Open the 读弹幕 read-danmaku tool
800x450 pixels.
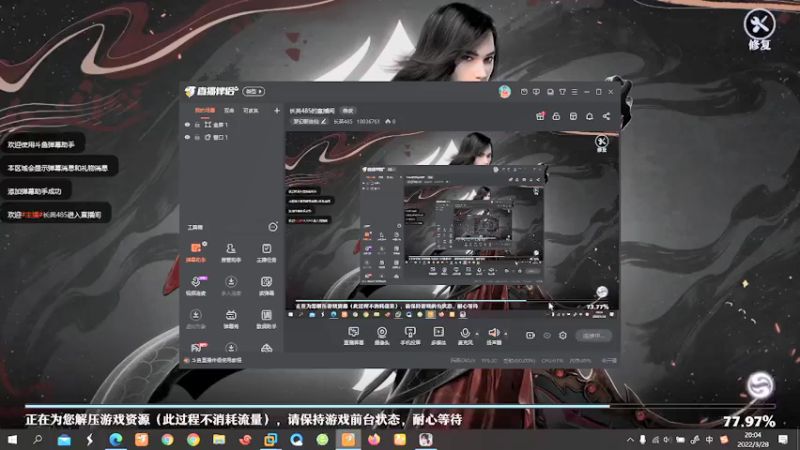tap(266, 286)
